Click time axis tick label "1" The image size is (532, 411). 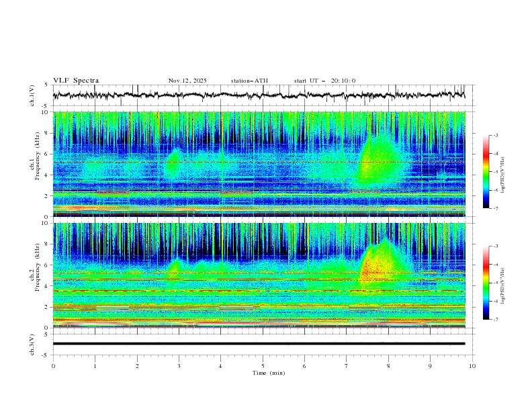[x=95, y=366]
